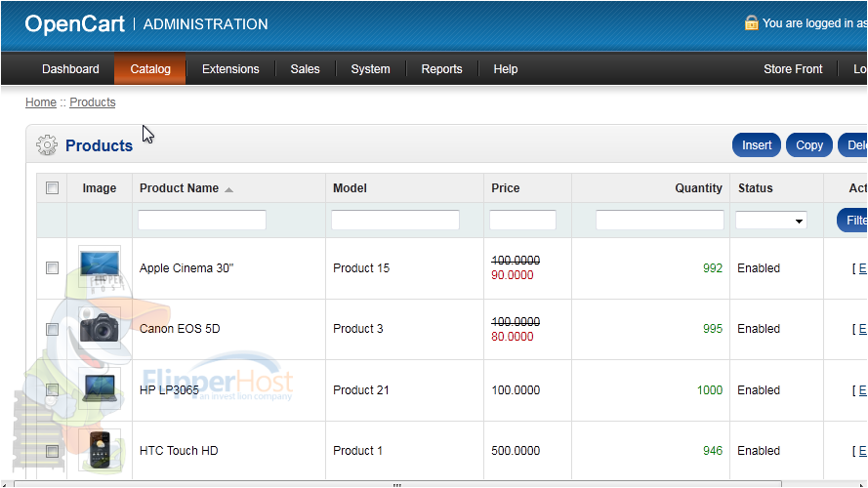Screen dimensions: 868x488
Task: Go to Store Front
Action: [x=793, y=69]
